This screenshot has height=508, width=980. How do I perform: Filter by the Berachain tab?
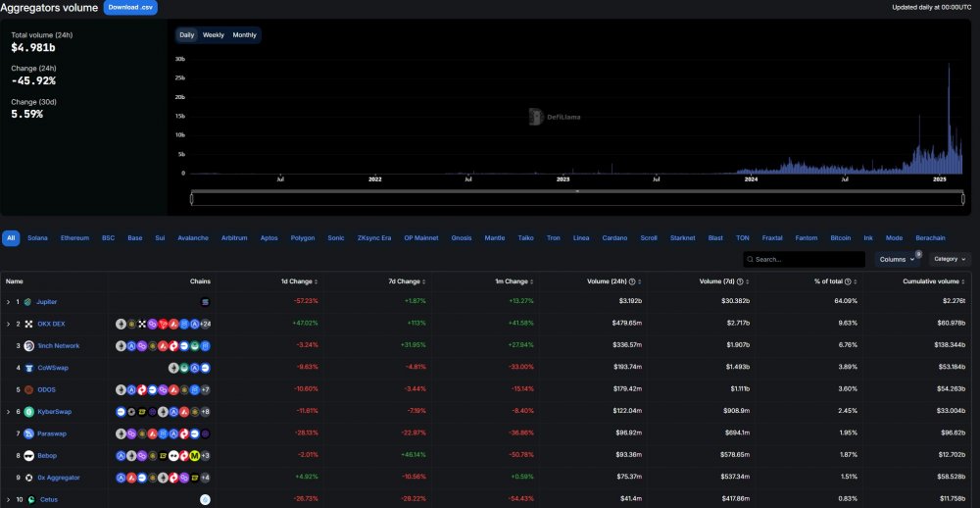(931, 238)
